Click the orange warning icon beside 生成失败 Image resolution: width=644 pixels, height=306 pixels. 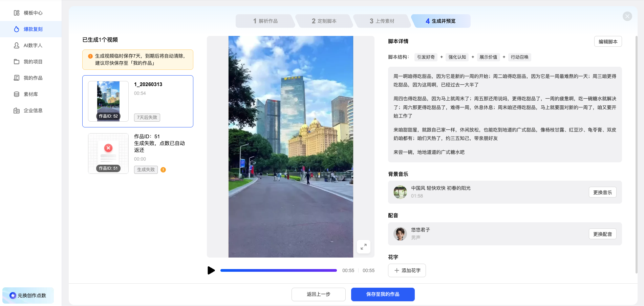coord(163,170)
